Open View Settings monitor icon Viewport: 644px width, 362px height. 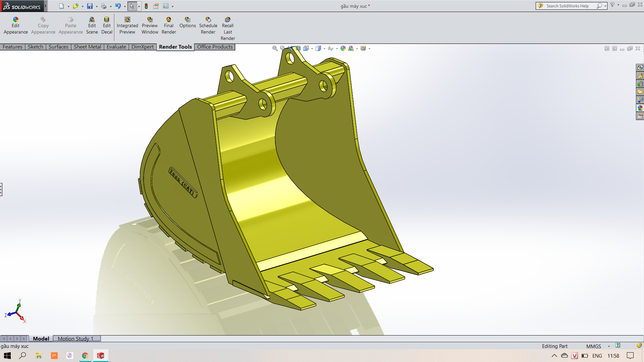click(x=363, y=48)
